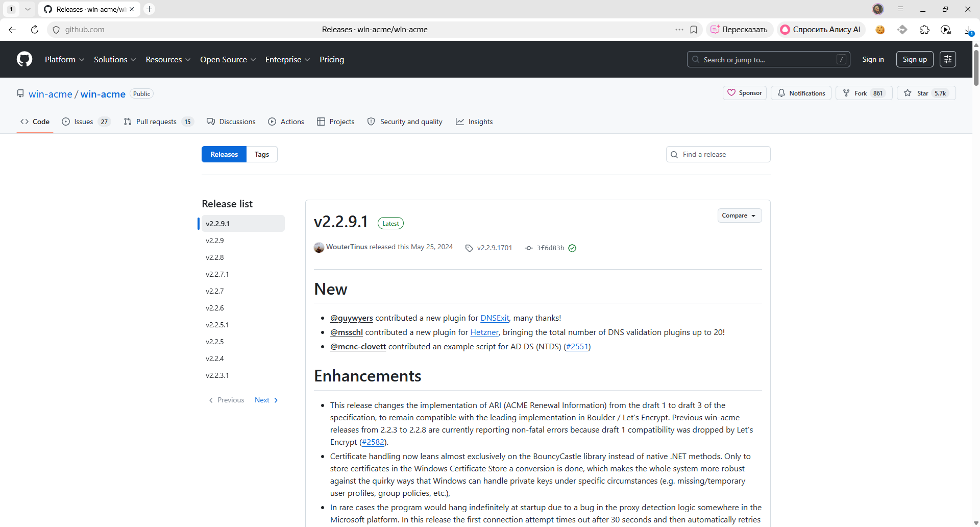This screenshot has width=980, height=527.
Task: Switch to the Tags tab
Action: (262, 154)
